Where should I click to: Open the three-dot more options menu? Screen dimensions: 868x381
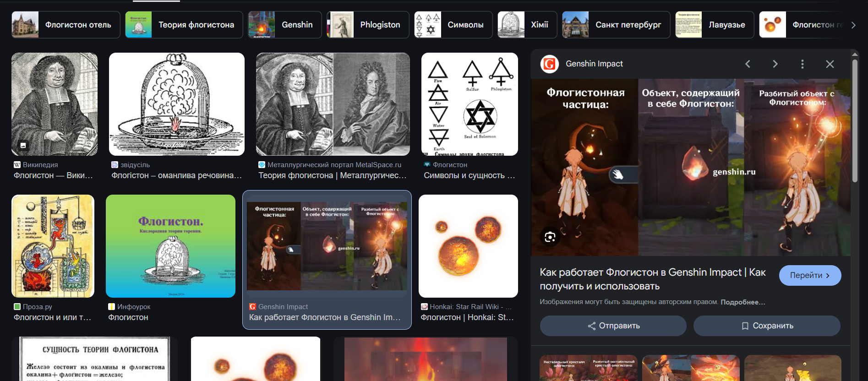click(x=802, y=64)
